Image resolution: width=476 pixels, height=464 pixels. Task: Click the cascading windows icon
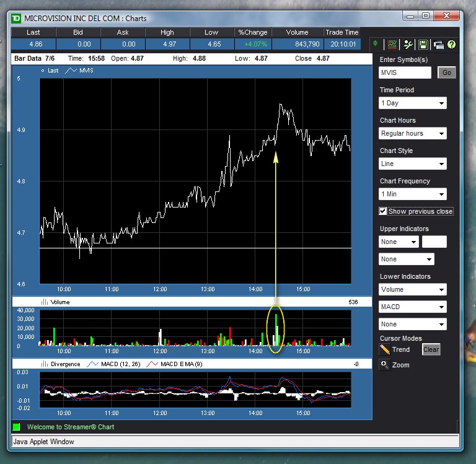[x=439, y=45]
